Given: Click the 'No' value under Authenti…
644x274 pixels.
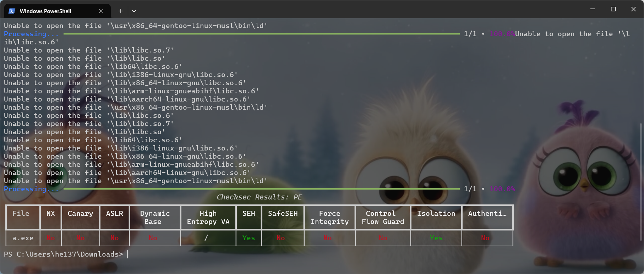Looking at the screenshot, I should click(485, 238).
